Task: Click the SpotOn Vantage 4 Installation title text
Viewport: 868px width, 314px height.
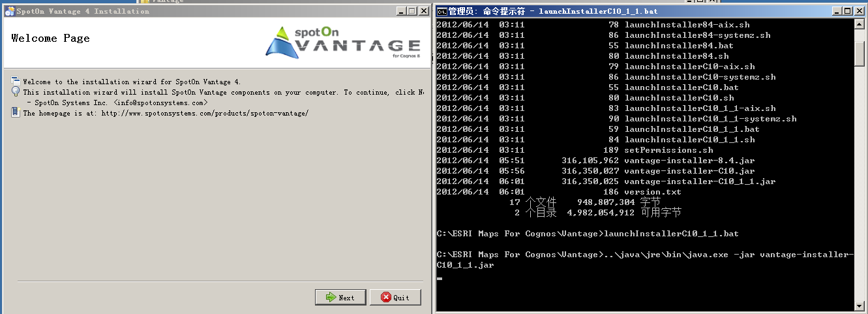Action: tap(83, 11)
